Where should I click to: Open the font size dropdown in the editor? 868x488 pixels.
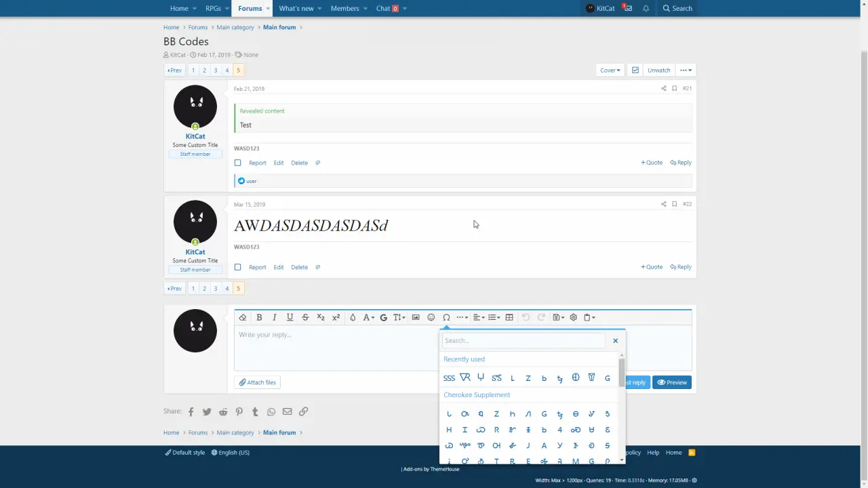click(x=399, y=317)
